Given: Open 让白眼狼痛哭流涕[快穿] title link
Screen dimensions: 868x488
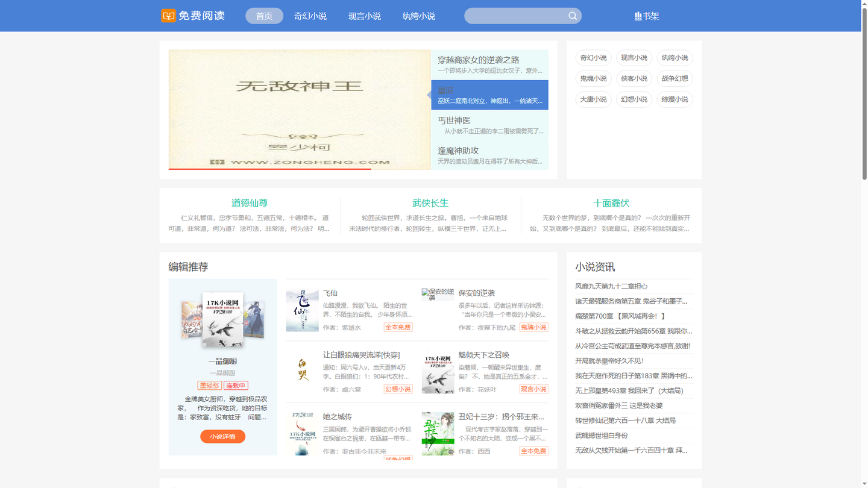Looking at the screenshot, I should [x=361, y=355].
